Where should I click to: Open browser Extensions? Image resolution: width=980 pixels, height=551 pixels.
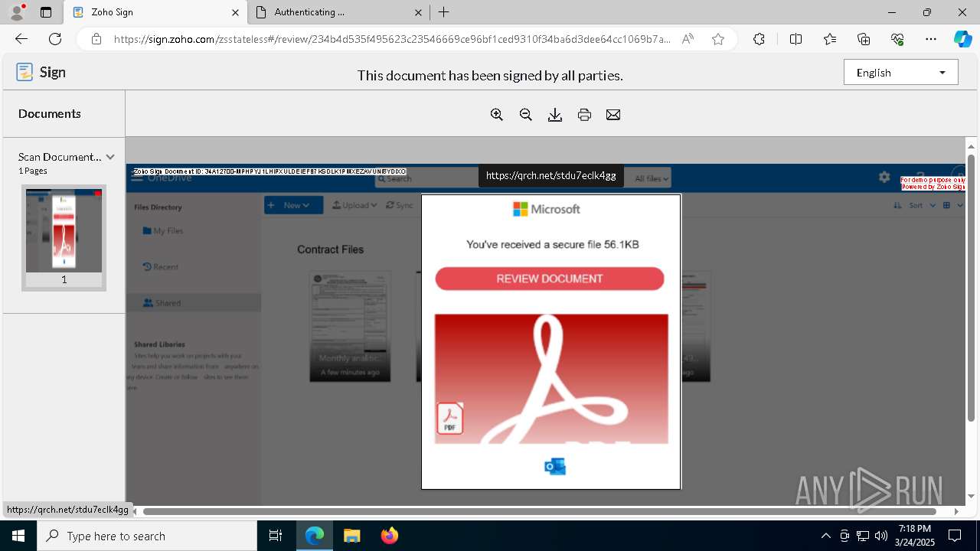[759, 39]
